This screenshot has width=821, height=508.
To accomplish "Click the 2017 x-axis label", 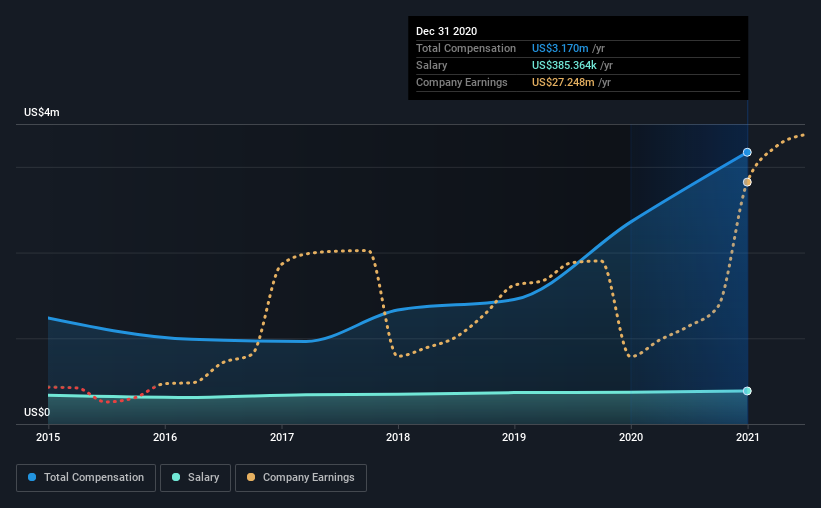I will pos(282,437).
